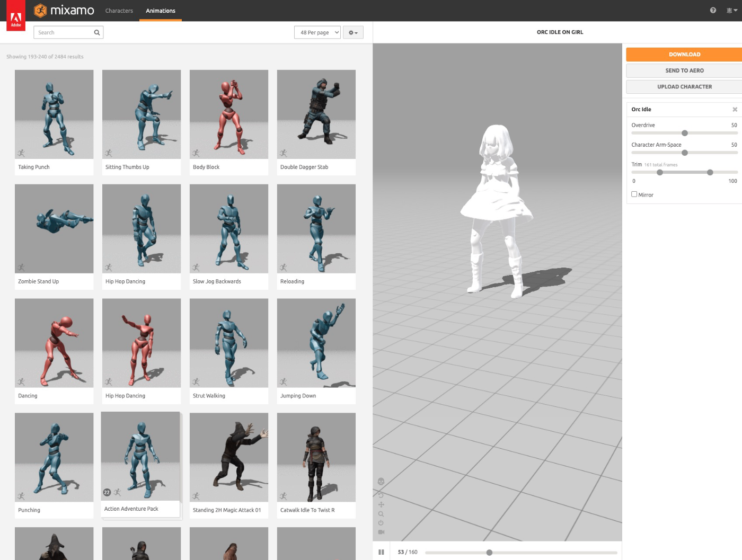Image resolution: width=742 pixels, height=560 pixels.
Task: Click the running-man icon on Sitting Thumbs Up
Action: (109, 153)
